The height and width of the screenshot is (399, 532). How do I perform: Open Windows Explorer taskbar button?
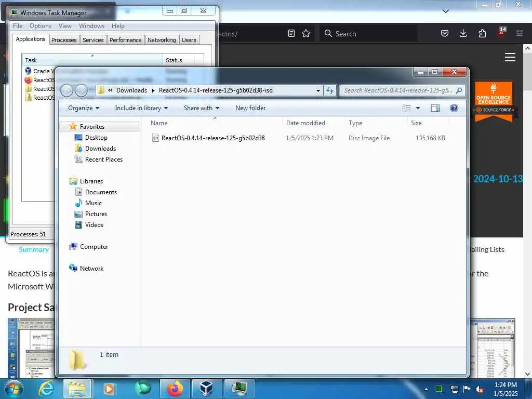(x=77, y=389)
